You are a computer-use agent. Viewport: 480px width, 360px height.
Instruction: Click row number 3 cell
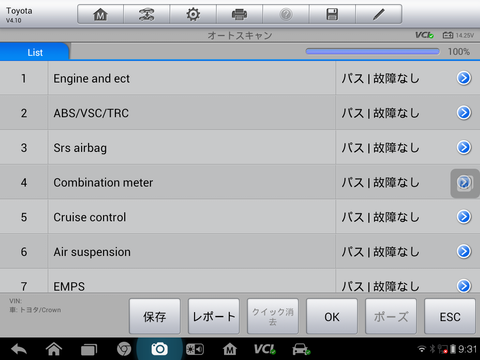point(24,148)
